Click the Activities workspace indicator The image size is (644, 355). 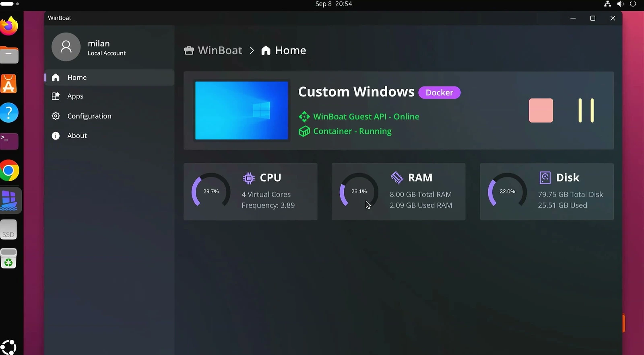(10, 4)
